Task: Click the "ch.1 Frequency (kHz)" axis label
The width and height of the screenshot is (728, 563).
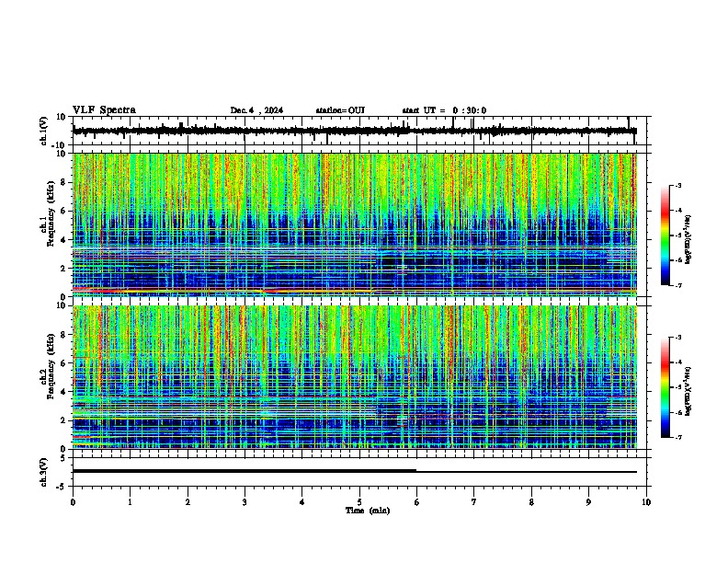Action: click(48, 213)
